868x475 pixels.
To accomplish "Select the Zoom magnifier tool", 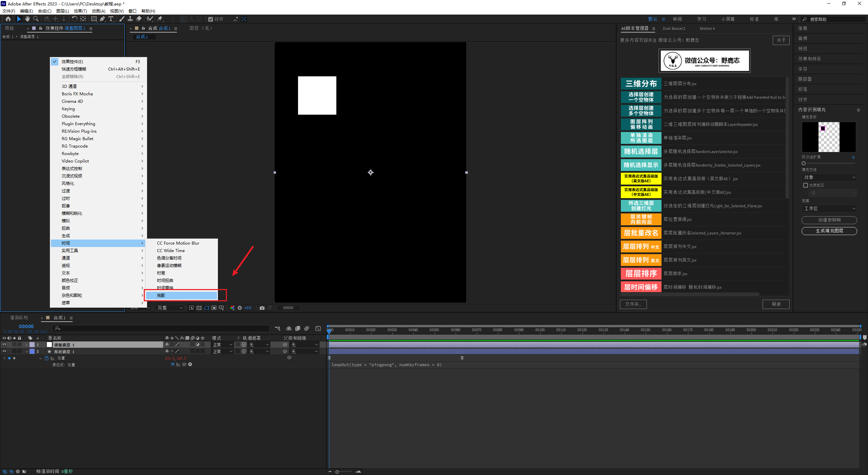I will [x=36, y=19].
